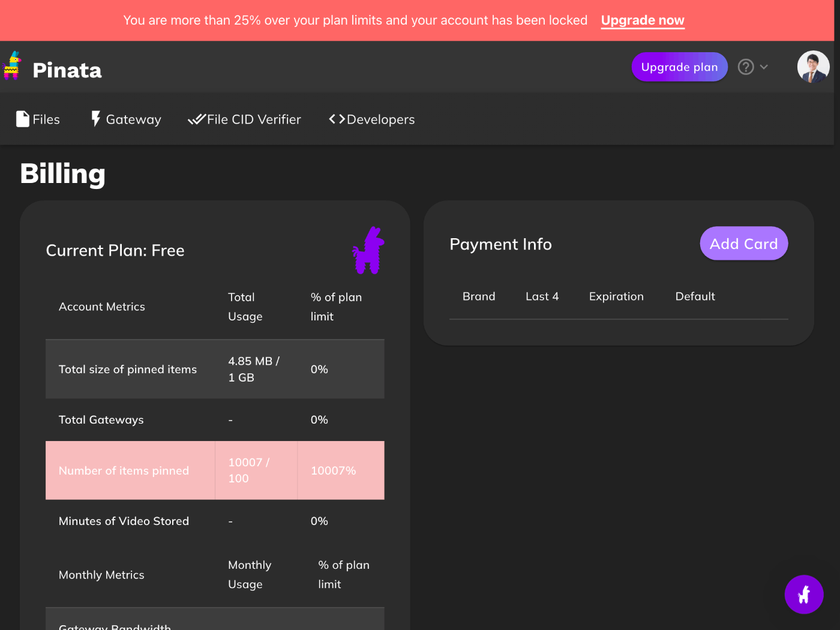Click 'Total size of pinned items' row
The image size is (840, 630).
tap(215, 369)
